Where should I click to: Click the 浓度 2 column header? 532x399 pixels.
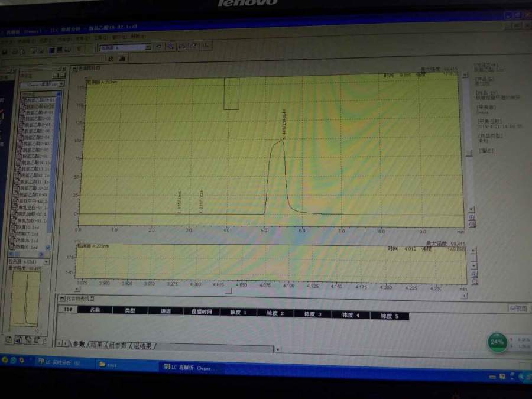point(275,313)
